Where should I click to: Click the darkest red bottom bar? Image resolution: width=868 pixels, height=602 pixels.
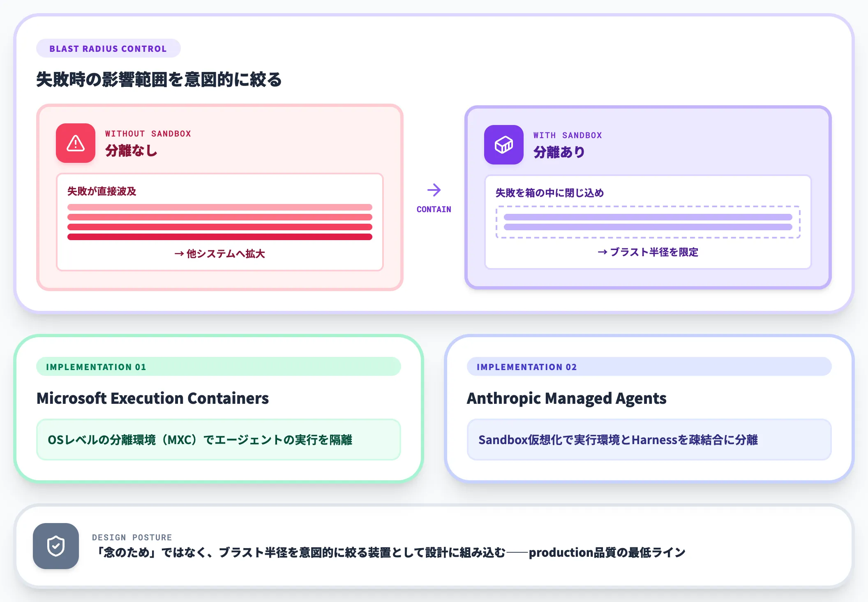pos(220,237)
